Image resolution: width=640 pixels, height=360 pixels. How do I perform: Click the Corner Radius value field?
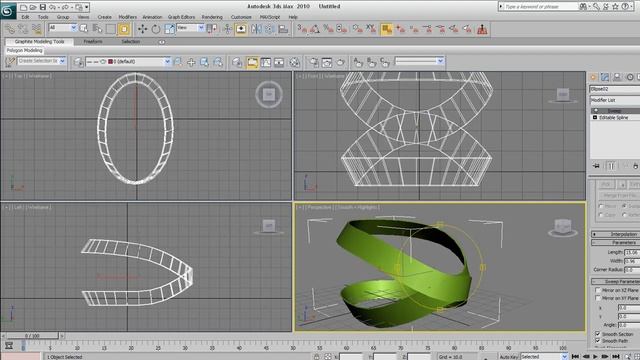click(632, 270)
